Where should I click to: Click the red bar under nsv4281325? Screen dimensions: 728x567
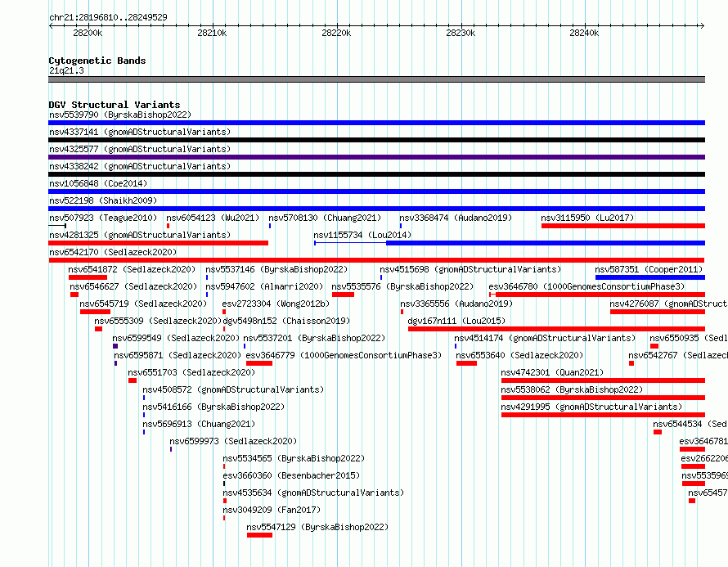[159, 243]
